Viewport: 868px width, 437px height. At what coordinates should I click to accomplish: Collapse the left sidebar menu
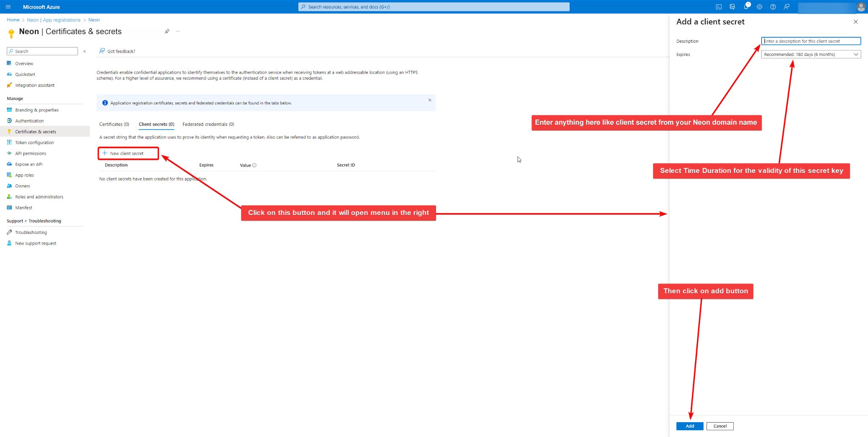84,51
